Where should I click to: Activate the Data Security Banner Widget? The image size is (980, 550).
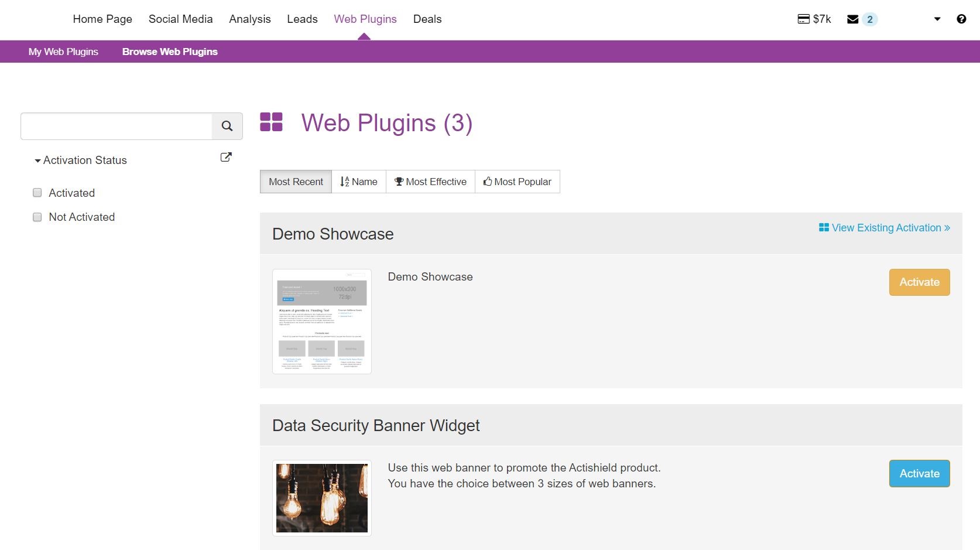click(919, 473)
